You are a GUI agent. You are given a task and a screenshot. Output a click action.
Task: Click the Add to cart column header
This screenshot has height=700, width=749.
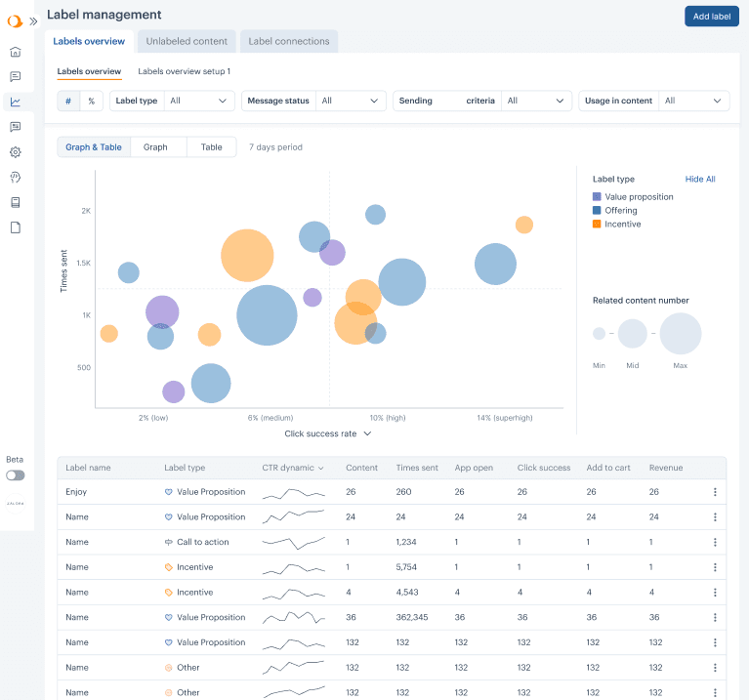pos(608,468)
